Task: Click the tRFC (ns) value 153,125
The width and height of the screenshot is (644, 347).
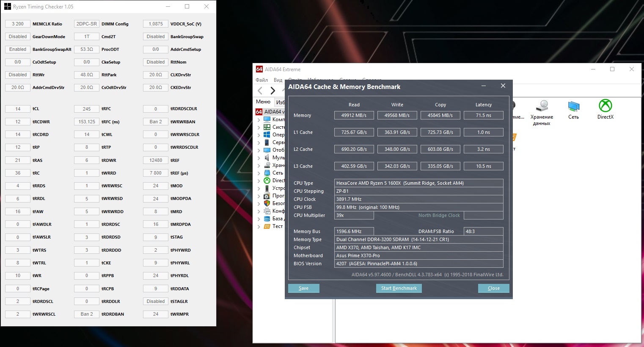Action: [87, 122]
